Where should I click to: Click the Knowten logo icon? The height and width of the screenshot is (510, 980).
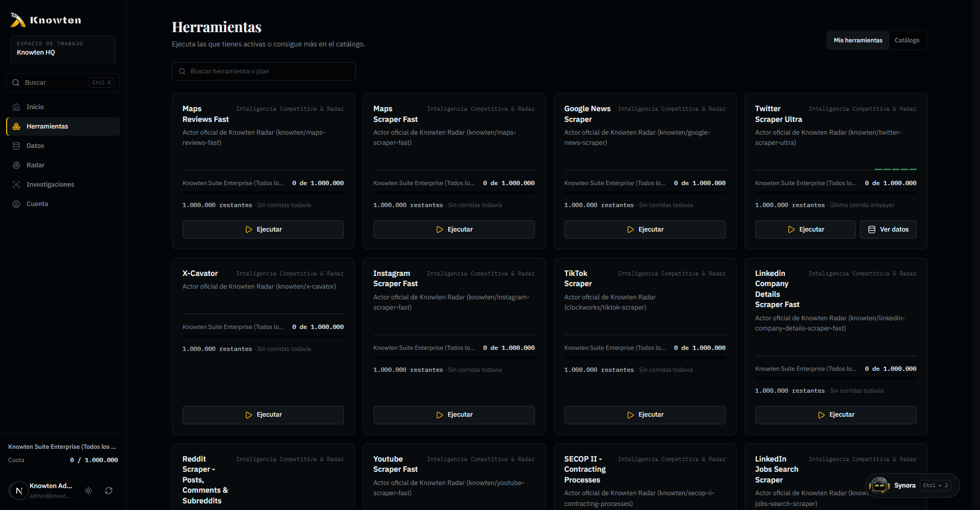pos(17,20)
